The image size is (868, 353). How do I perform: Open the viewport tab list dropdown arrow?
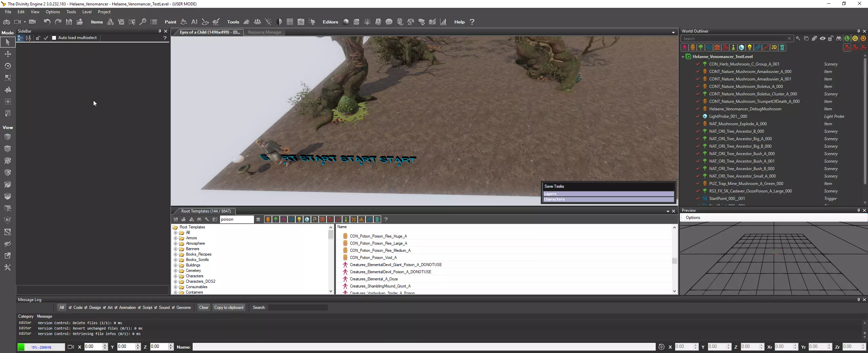[x=673, y=33]
